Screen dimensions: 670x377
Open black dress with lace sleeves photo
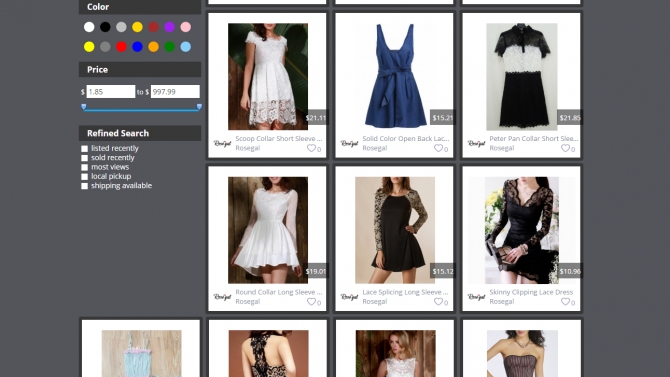(395, 230)
